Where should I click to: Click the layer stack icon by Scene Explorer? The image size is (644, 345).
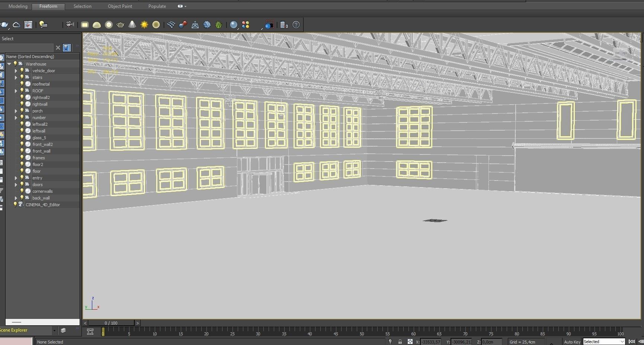coord(63,330)
